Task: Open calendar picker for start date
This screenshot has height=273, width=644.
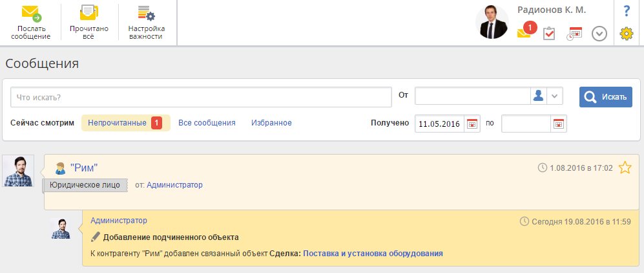Action: [x=472, y=124]
